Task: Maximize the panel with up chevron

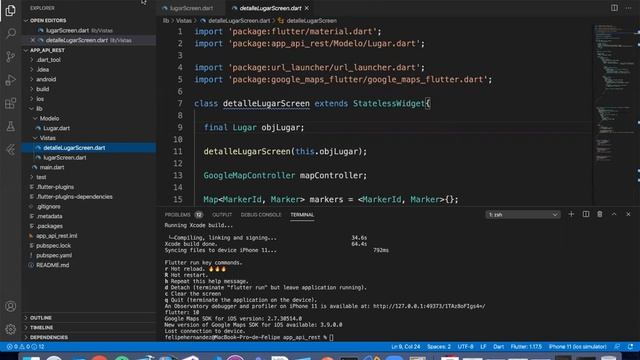Action: pos(614,214)
